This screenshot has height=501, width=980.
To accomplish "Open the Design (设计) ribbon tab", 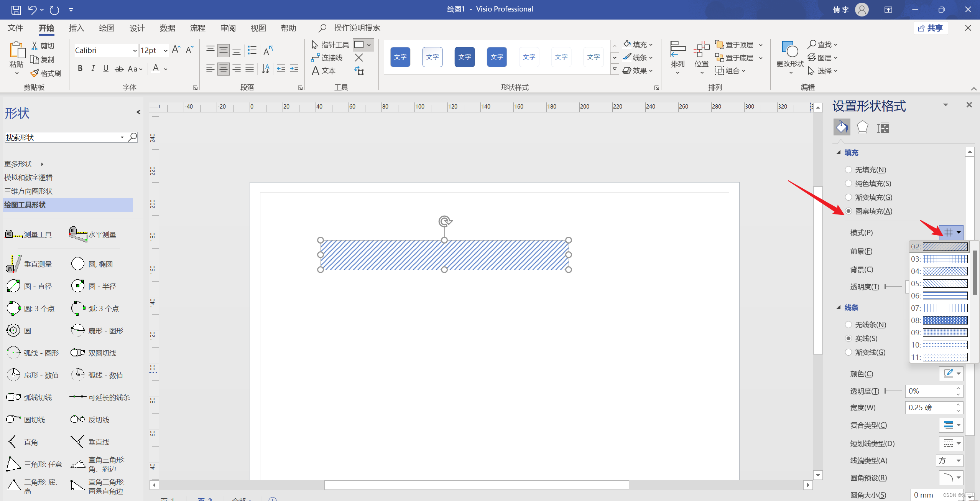I will coord(137,28).
